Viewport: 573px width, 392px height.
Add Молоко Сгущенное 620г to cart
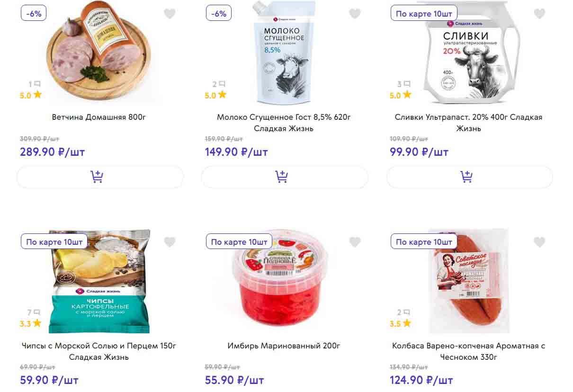285,177
